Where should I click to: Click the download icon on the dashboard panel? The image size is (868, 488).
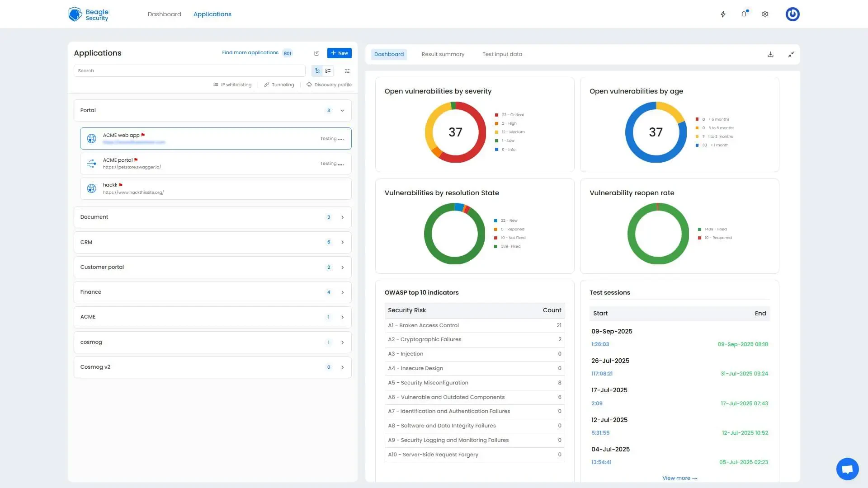click(x=770, y=54)
